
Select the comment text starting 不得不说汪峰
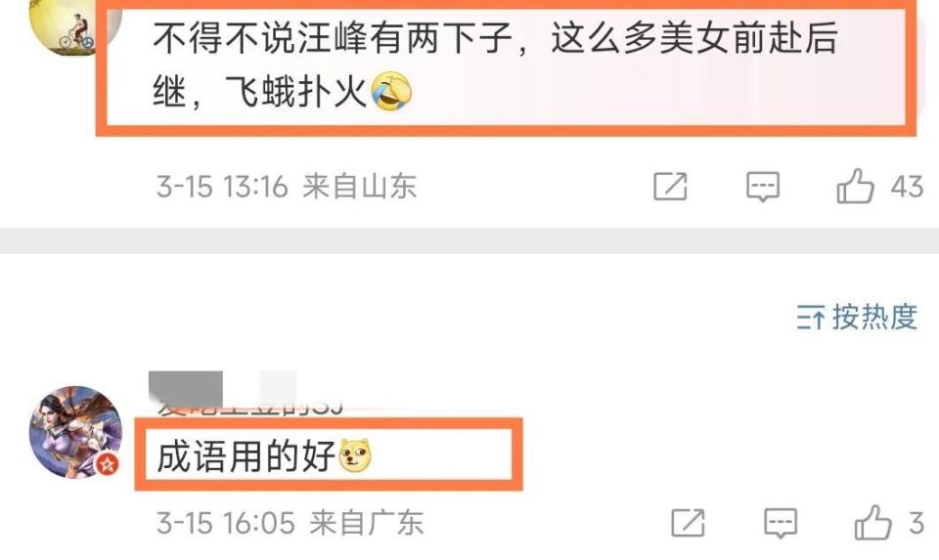pos(495,65)
